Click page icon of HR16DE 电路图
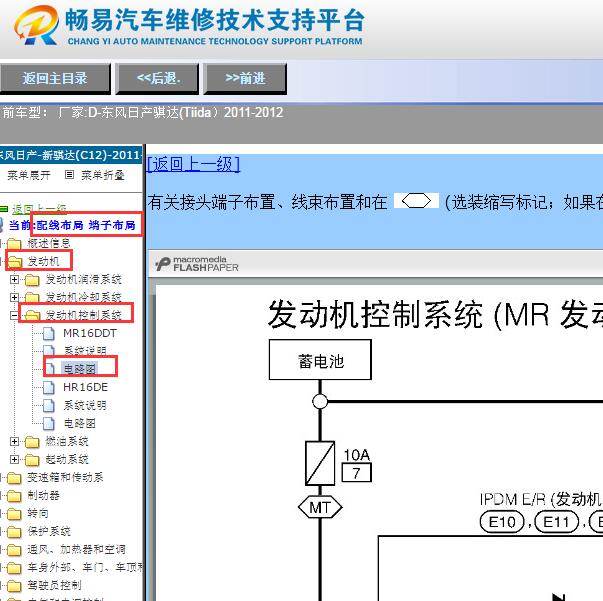Screen dimensions: 603x601 [x=49, y=424]
